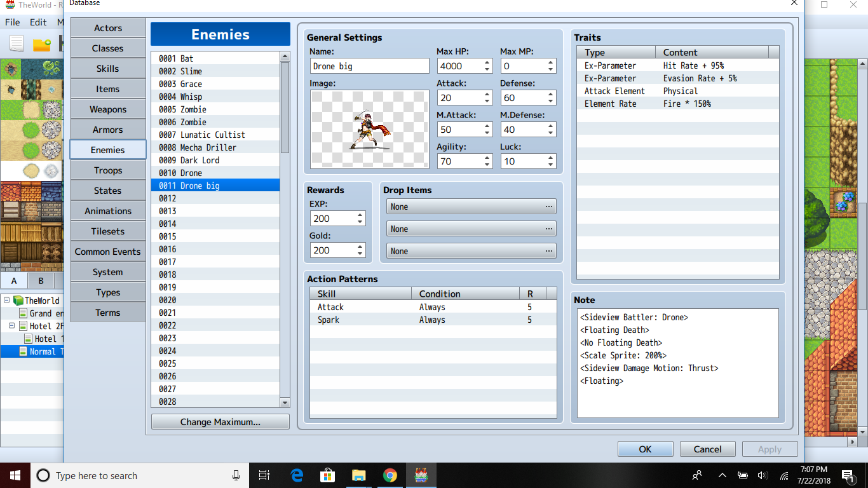Open the Tilesets tab

[108, 231]
